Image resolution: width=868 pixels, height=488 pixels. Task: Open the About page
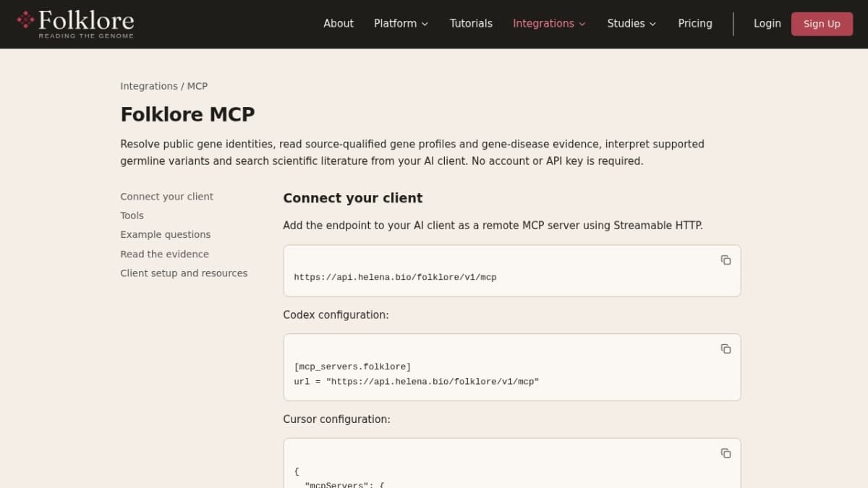tap(339, 23)
